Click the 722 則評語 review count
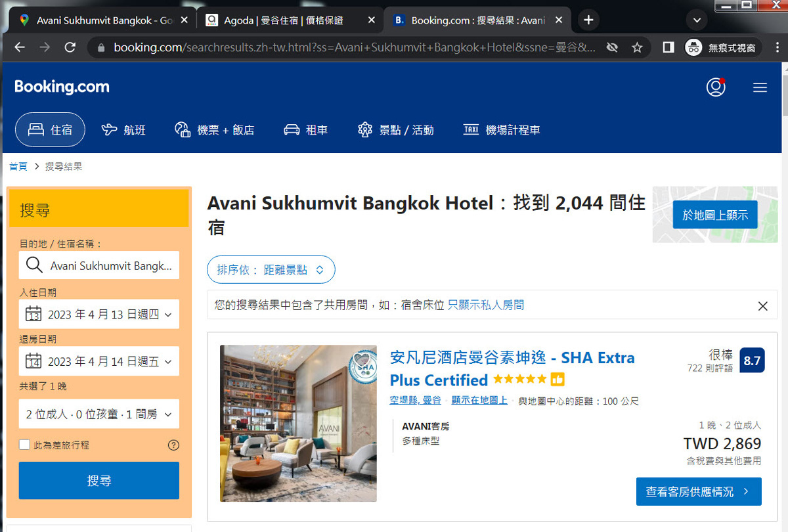 click(x=710, y=368)
